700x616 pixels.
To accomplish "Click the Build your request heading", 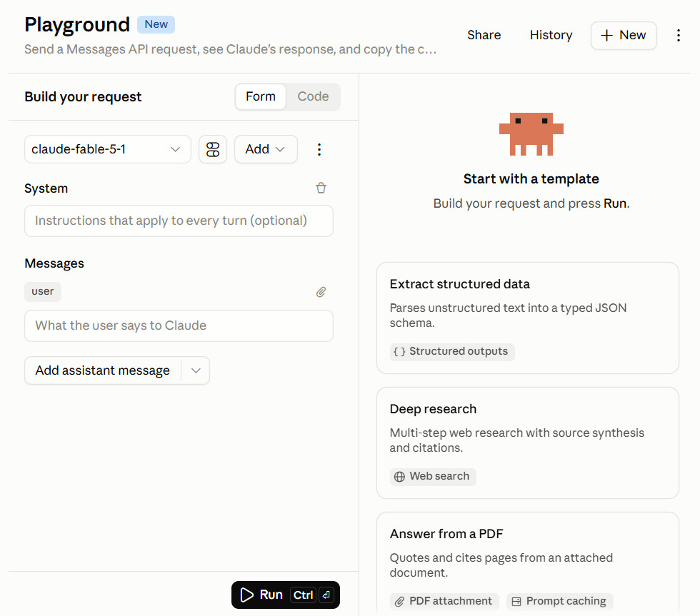I will pyautogui.click(x=83, y=97).
